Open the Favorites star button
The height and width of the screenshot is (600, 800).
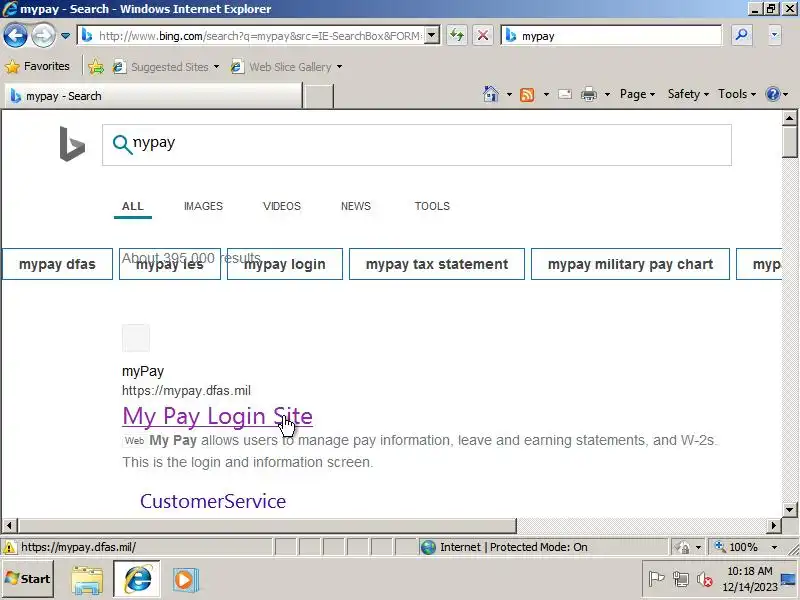37,66
